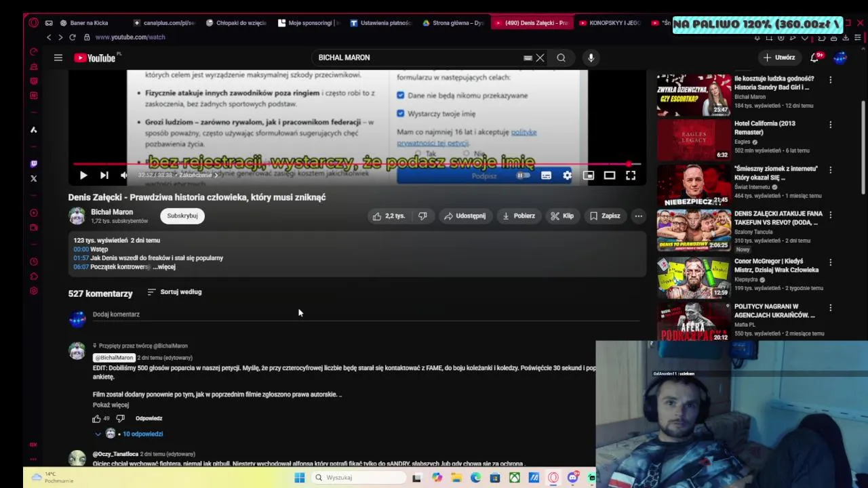The image size is (868, 488).
Task: Open options for Hotel California video
Action: pos(830,125)
